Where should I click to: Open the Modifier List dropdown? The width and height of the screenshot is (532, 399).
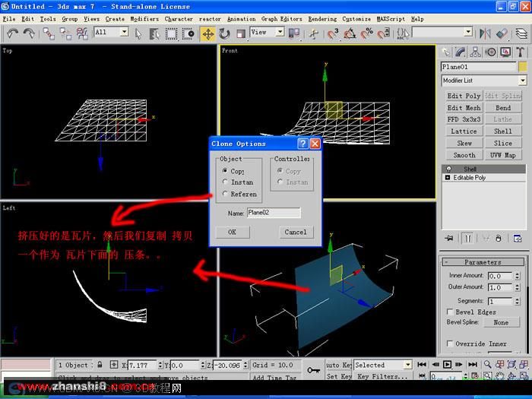pos(484,81)
